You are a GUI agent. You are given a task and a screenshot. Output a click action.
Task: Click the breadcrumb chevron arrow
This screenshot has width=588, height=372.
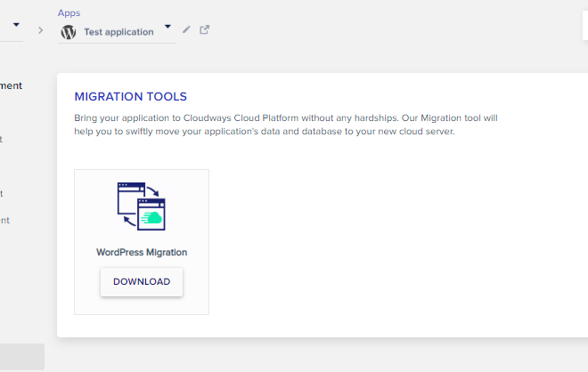click(x=40, y=30)
